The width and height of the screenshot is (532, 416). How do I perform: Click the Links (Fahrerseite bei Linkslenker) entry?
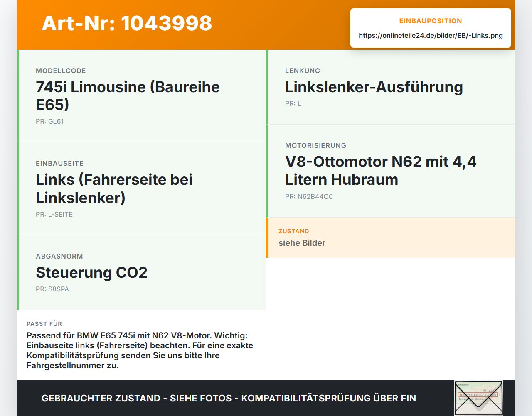(x=114, y=188)
